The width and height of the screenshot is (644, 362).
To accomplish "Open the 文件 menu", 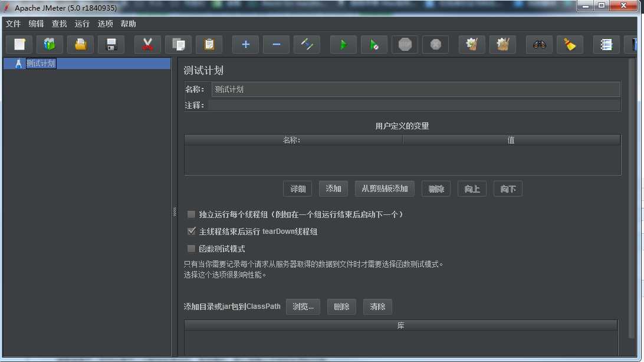I will (13, 24).
